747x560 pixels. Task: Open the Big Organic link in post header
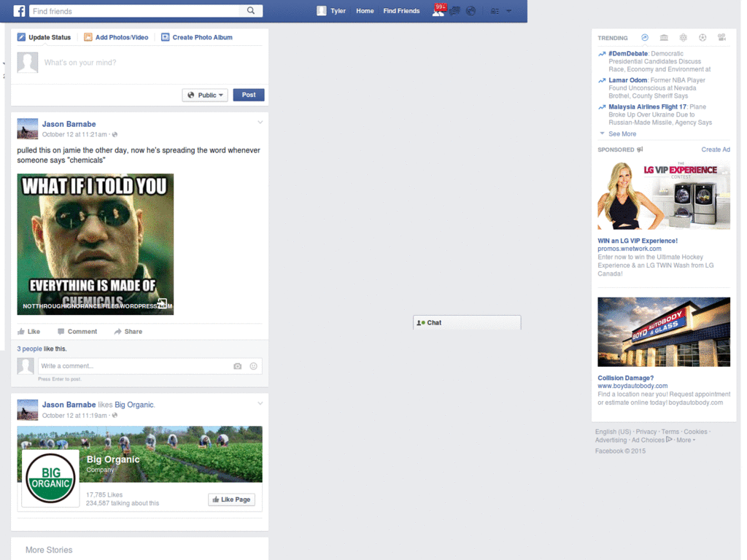[134, 405]
